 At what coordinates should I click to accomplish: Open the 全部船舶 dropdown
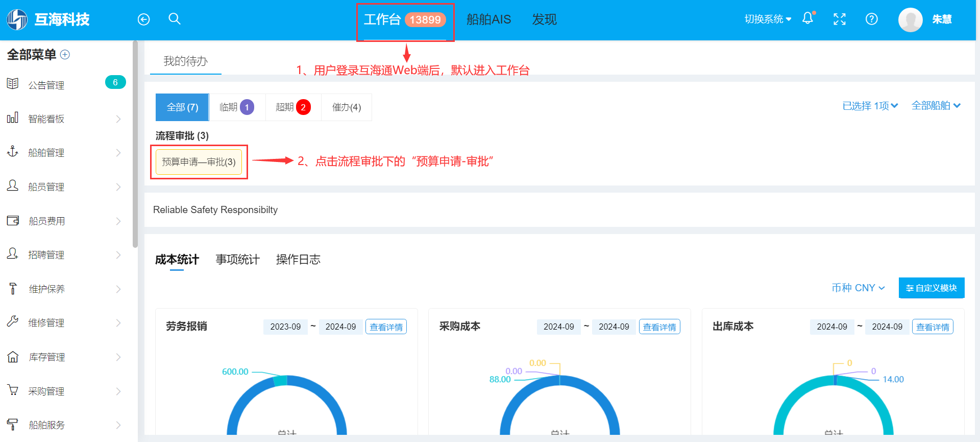[936, 106]
